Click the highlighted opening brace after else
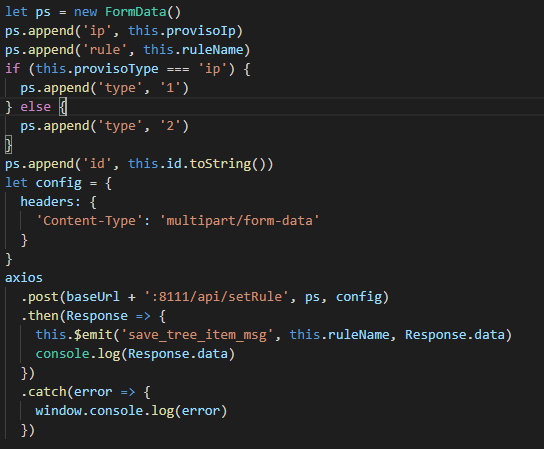Image resolution: width=544 pixels, height=449 pixels. [x=63, y=107]
